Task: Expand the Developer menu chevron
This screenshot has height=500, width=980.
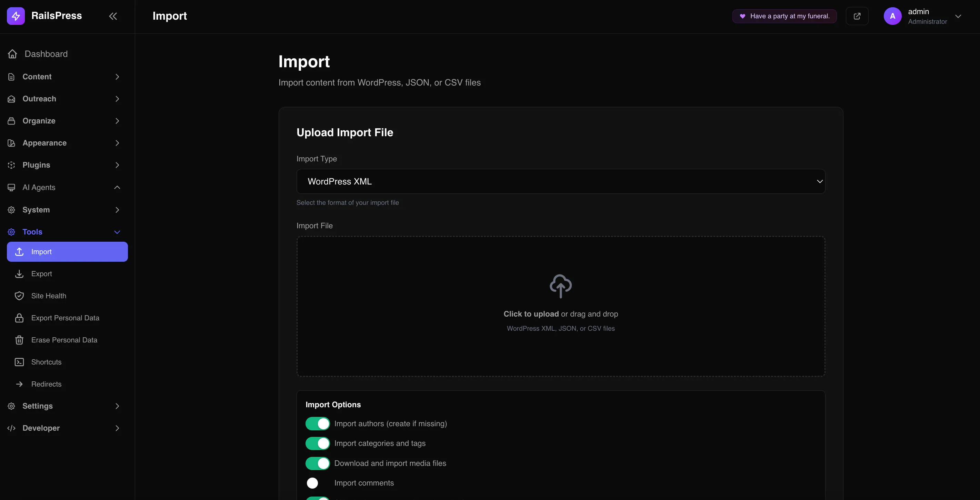Action: 117,429
